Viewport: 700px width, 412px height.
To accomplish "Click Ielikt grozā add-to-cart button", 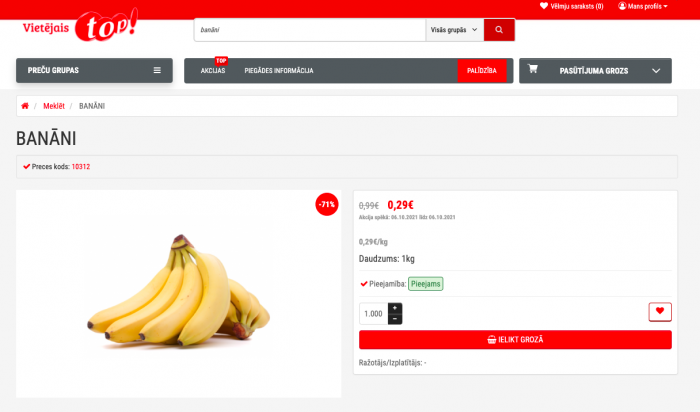I will click(x=515, y=340).
